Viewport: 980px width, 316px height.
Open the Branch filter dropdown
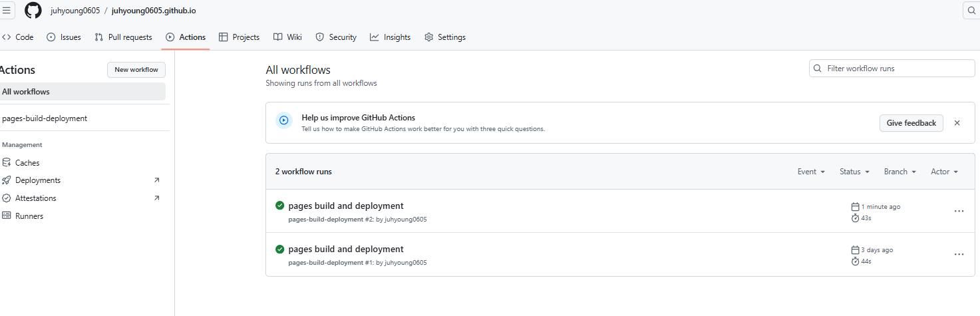pos(899,172)
